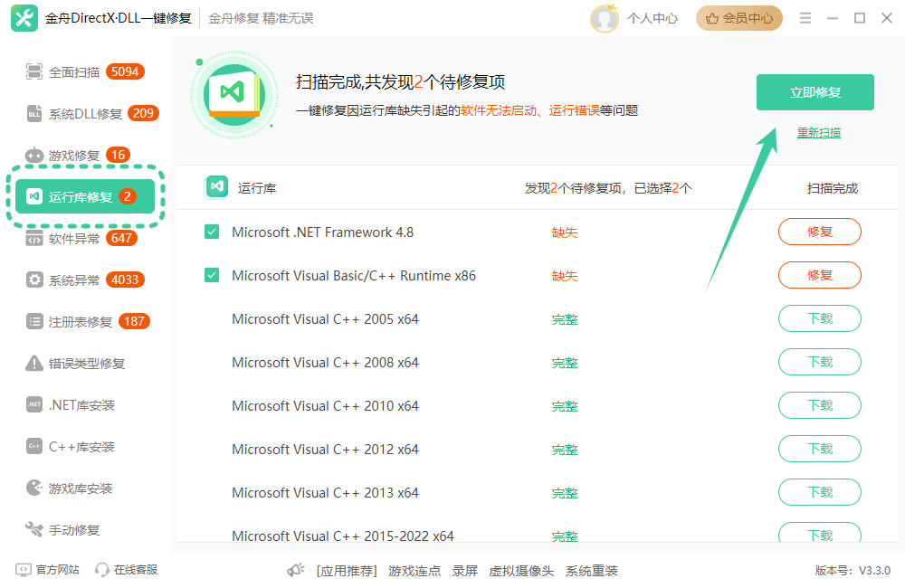Click the large runtime library scan badge
This screenshot has height=588, width=905.
[233, 94]
